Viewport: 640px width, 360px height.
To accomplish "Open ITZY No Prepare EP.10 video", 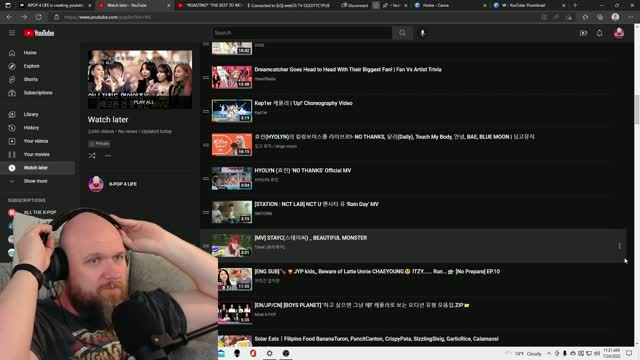I will point(377,271).
